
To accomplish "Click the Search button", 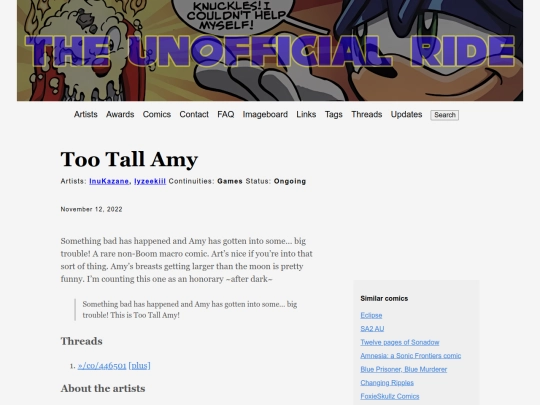I will coord(445,115).
